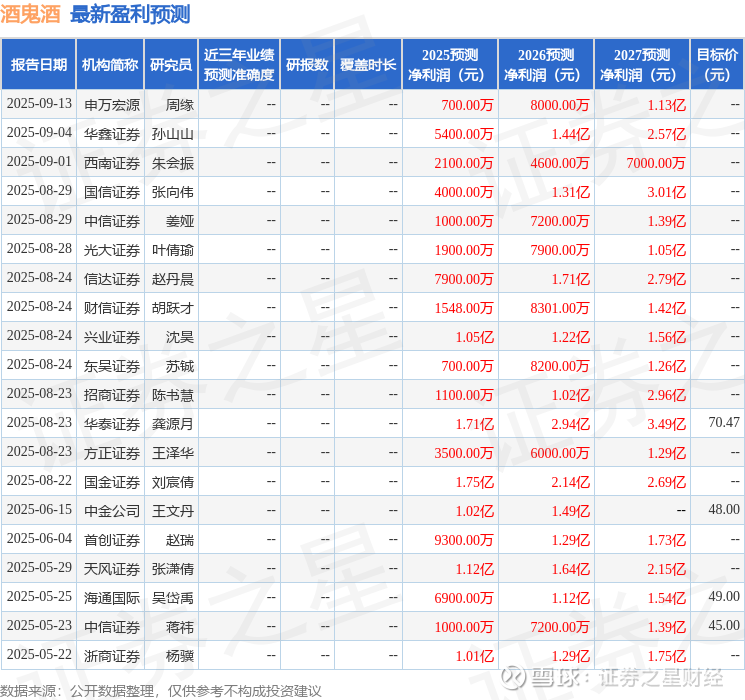Select institution 招商证券

[x=112, y=395]
